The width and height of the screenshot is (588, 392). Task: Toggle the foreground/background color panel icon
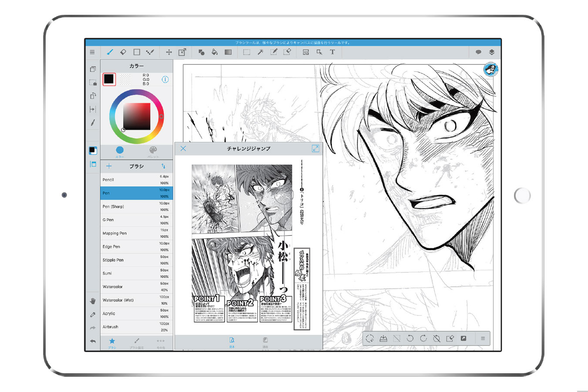(93, 150)
